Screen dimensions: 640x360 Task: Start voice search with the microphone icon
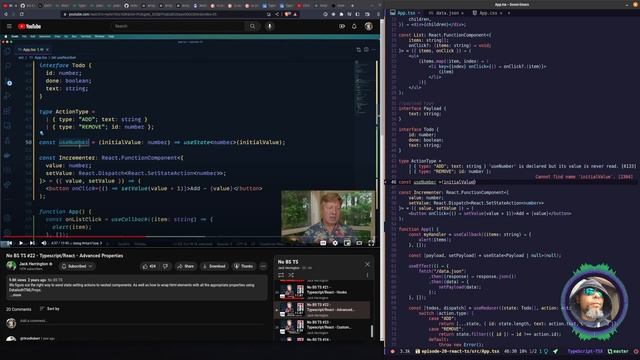click(x=269, y=26)
